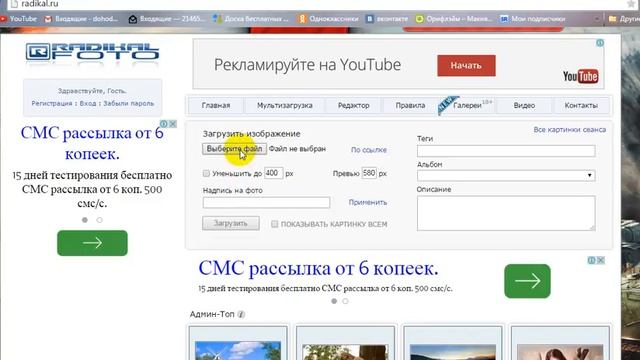640x360 pixels.
Task: Select second dot in left ad carousel
Action: click(100, 220)
